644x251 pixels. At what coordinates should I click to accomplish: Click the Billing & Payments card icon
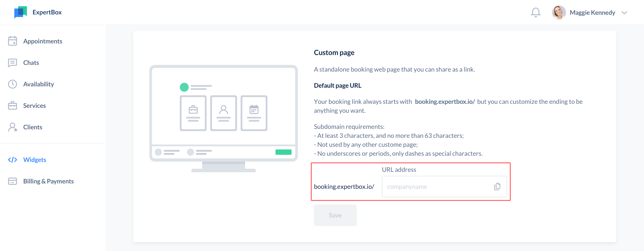(x=12, y=181)
